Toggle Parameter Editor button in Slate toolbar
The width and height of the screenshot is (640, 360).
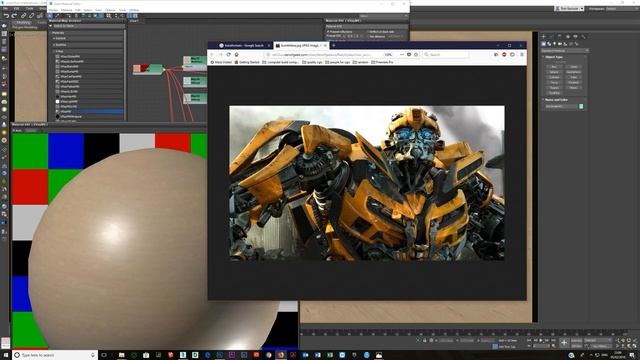tap(135, 16)
